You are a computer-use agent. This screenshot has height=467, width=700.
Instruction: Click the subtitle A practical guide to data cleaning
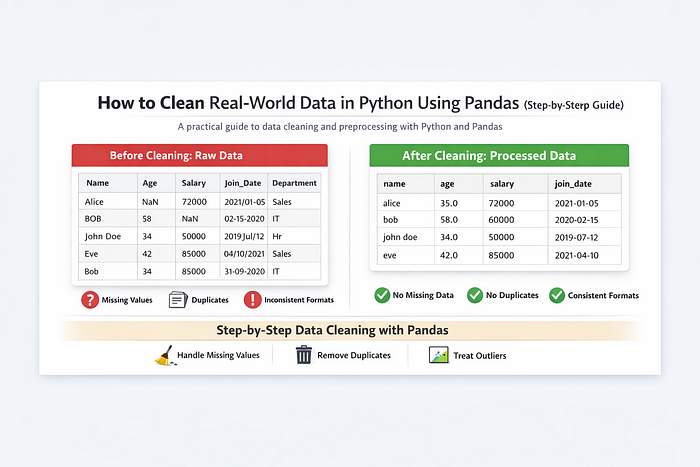tap(340, 127)
